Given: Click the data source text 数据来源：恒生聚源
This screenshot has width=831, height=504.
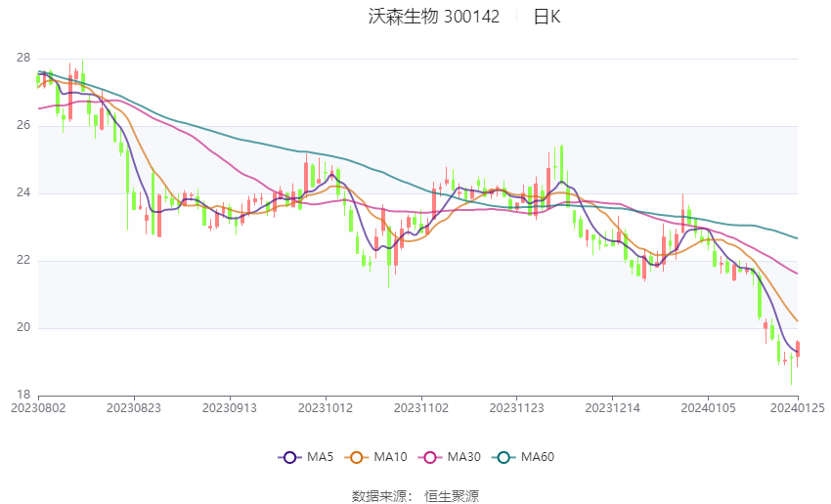Looking at the screenshot, I should pos(415,496).
